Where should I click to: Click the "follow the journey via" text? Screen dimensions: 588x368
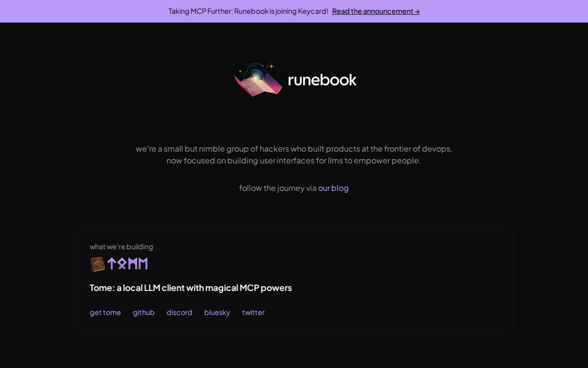click(x=278, y=188)
